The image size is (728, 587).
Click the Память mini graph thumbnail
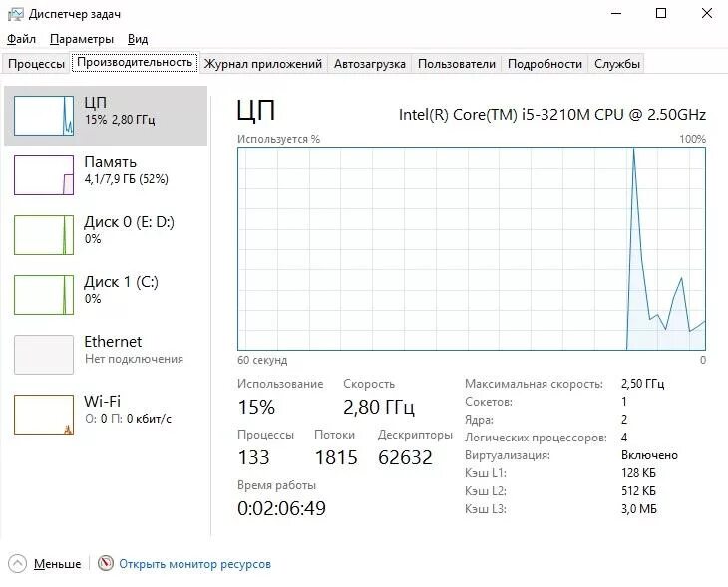pyautogui.click(x=44, y=175)
